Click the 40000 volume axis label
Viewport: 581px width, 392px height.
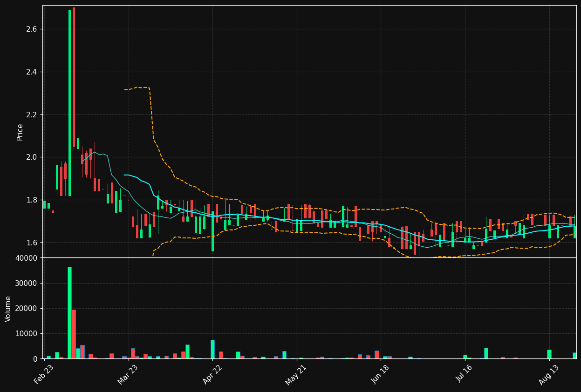26,258
